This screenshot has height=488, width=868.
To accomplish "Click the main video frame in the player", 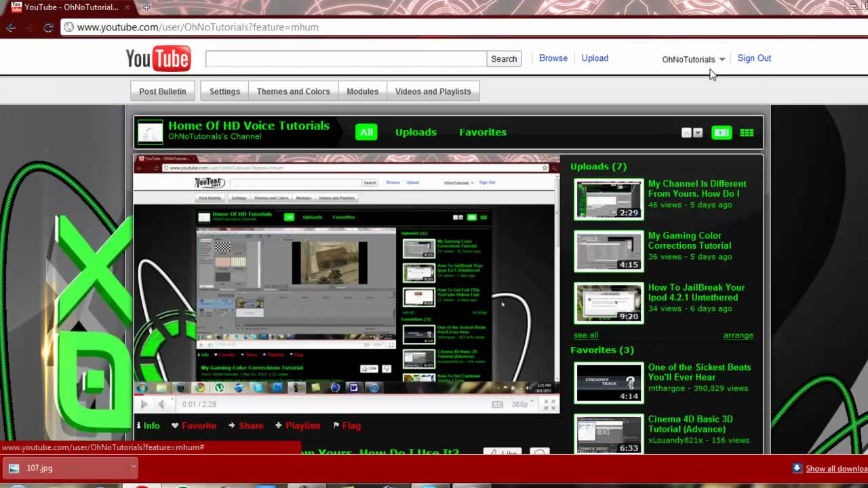I will click(x=347, y=274).
